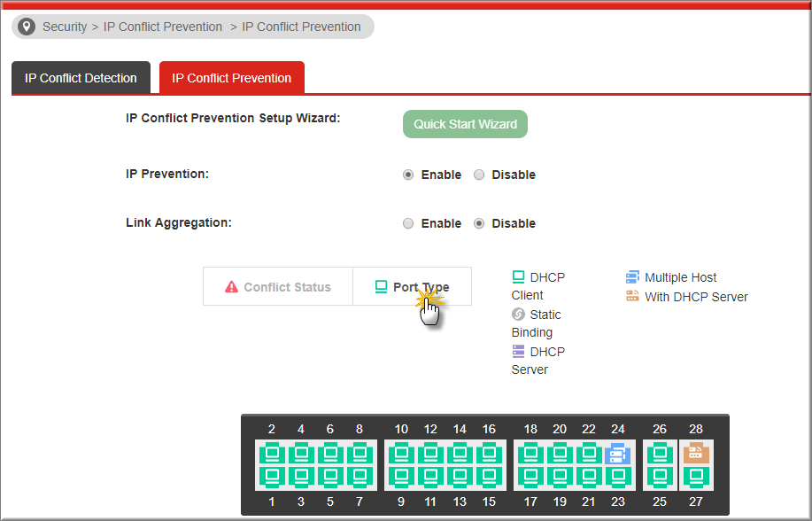
Task: Disable IP Prevention radio button
Action: point(479,175)
